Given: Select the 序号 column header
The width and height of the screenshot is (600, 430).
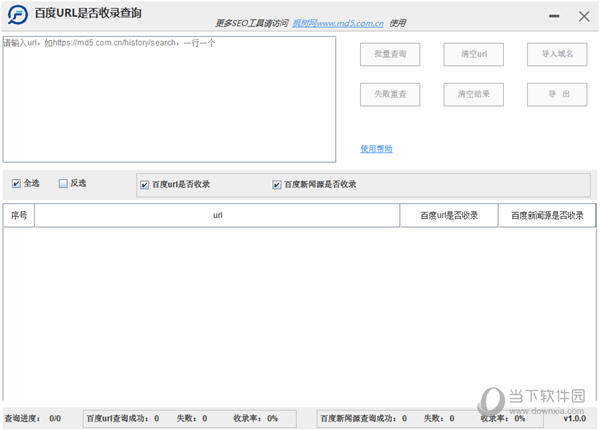Looking at the screenshot, I should tap(19, 215).
